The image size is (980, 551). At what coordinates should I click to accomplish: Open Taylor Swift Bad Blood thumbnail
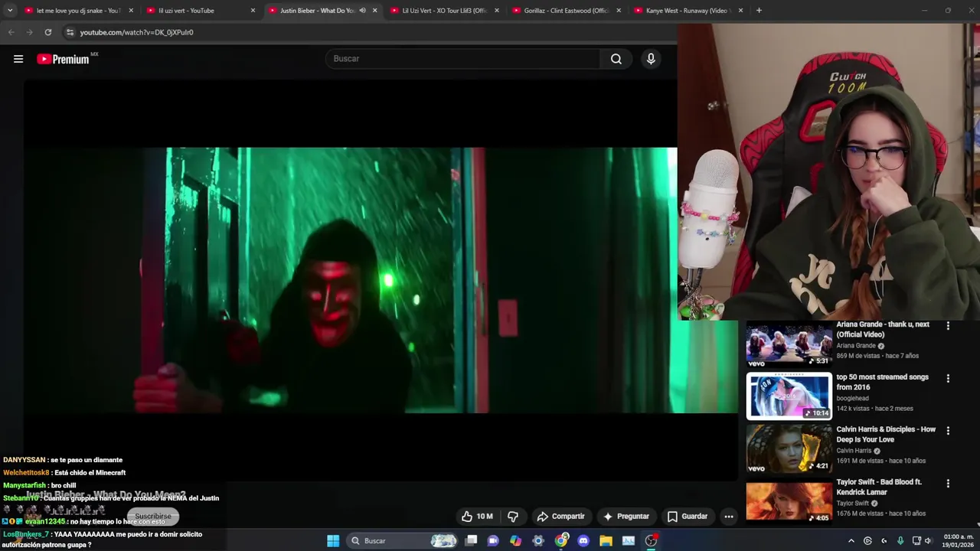tap(789, 501)
